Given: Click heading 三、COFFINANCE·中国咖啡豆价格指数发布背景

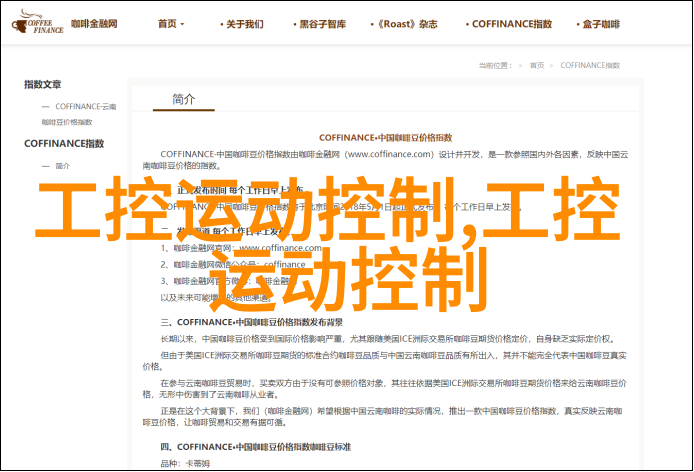Looking at the screenshot, I should click(x=251, y=322).
